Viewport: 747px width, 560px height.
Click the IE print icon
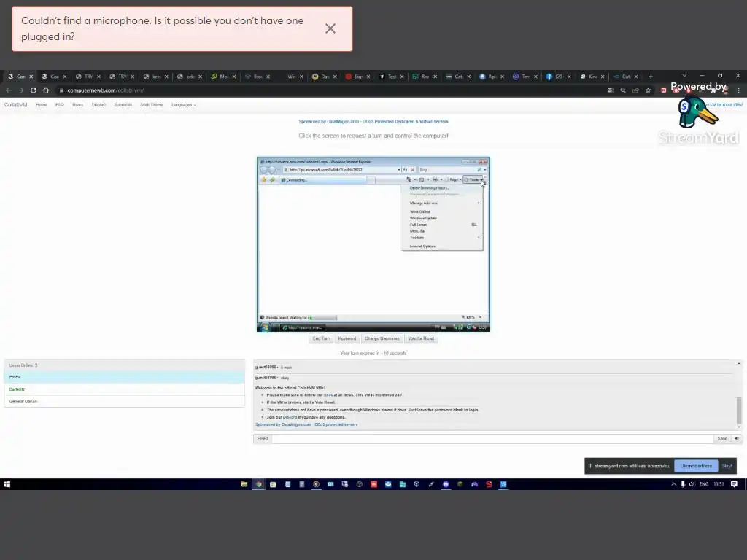coord(435,179)
